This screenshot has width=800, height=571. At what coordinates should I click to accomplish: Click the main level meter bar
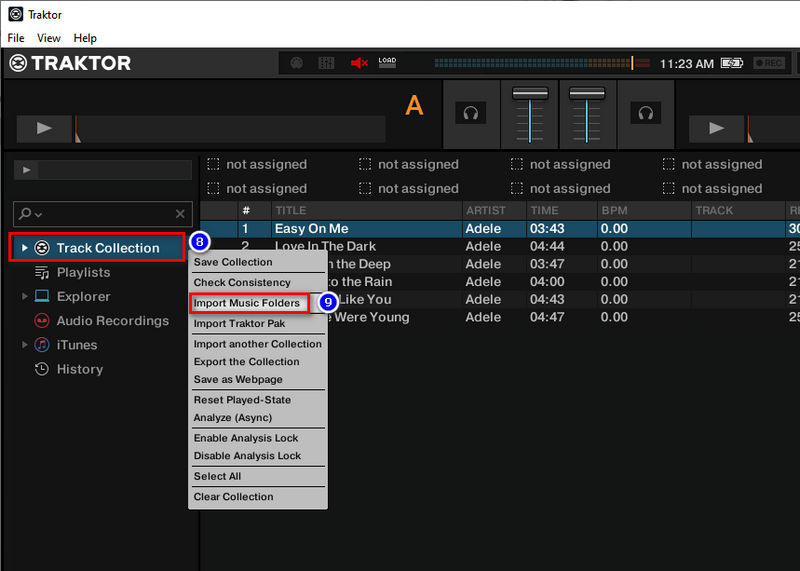pyautogui.click(x=542, y=63)
